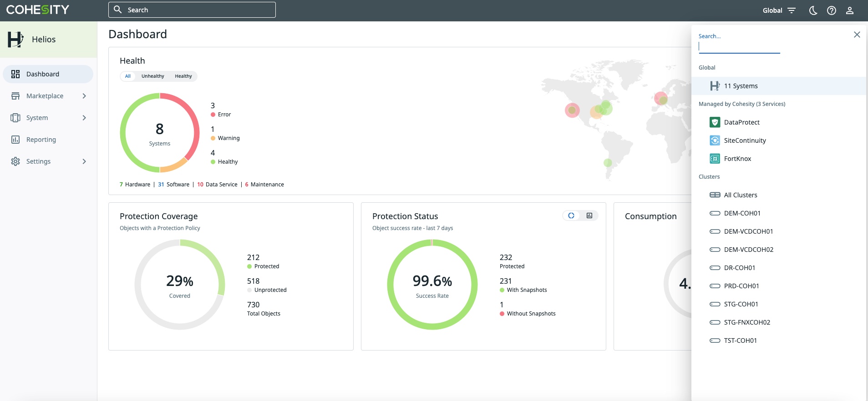Click the Reporting icon in the sidebar
Viewport: 868px width, 401px height.
(x=15, y=140)
